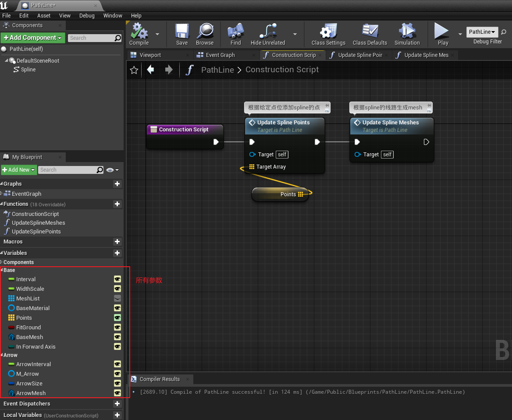512x420 pixels.
Task: Open Compile options dropdown arrow
Action: point(157,34)
